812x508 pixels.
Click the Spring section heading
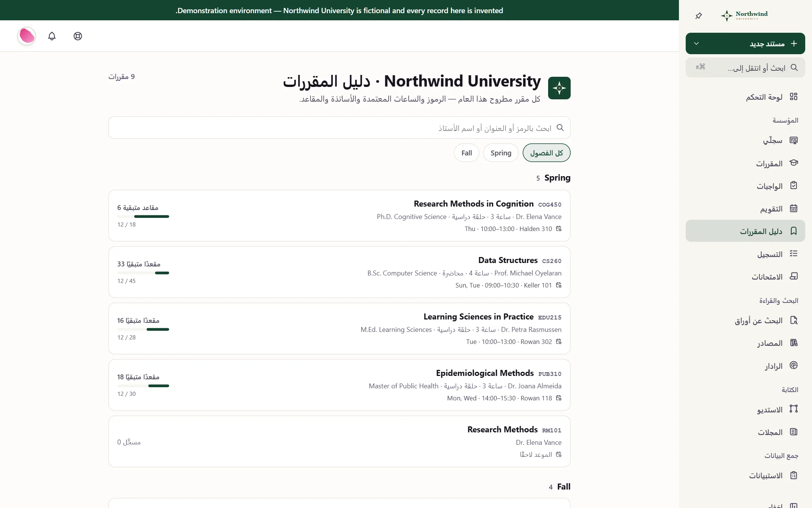click(x=557, y=178)
